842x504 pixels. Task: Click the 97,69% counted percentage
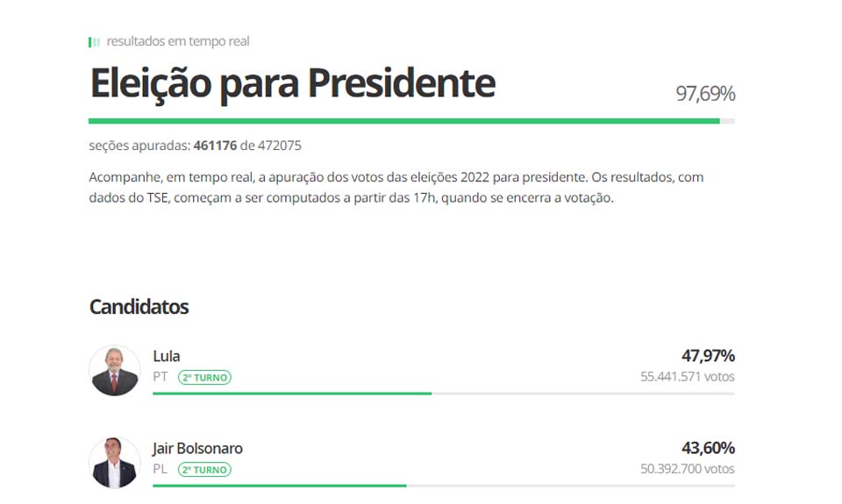(705, 94)
